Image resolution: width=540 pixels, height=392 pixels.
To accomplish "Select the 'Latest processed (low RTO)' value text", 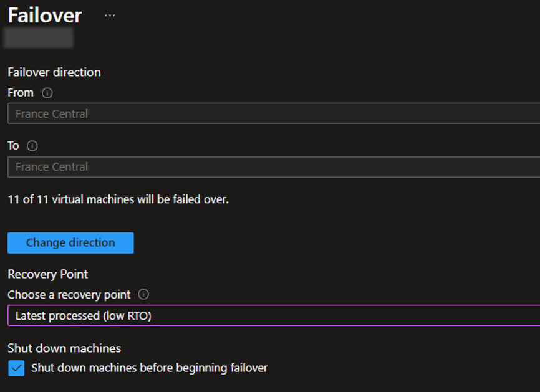I will (x=84, y=315).
